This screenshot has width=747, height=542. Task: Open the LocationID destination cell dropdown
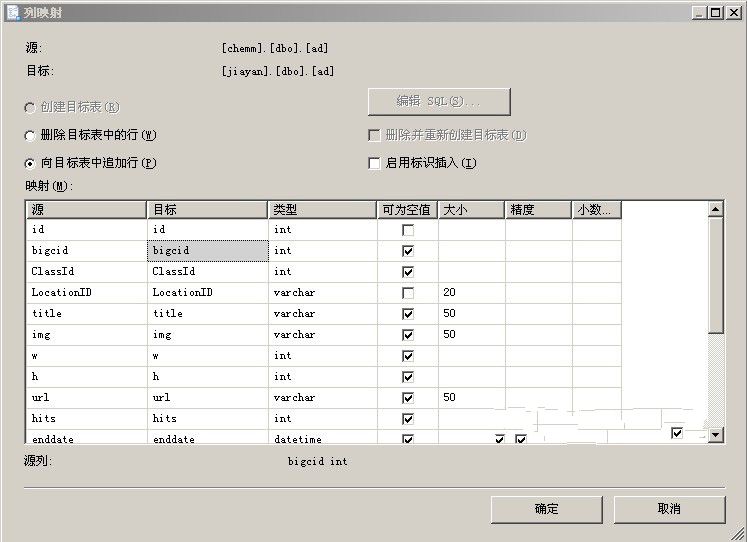207,293
